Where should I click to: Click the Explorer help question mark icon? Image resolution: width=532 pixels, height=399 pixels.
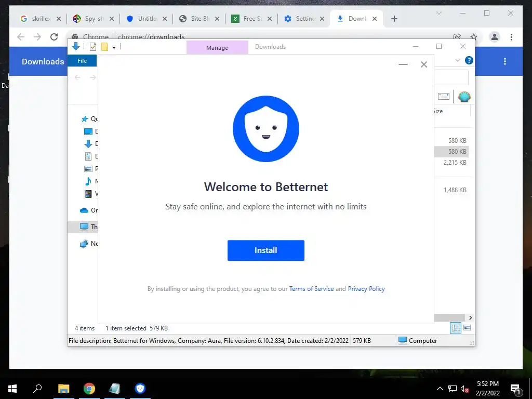click(469, 60)
